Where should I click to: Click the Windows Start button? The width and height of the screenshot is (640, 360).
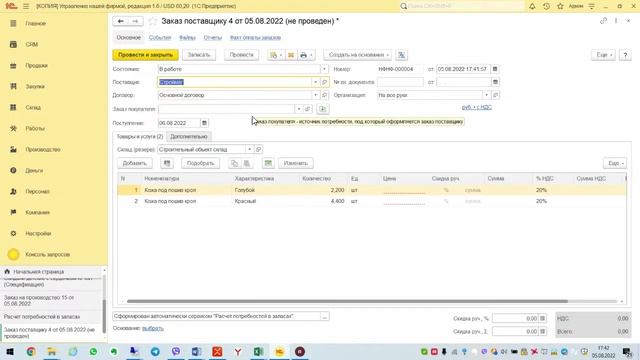pos(10,351)
